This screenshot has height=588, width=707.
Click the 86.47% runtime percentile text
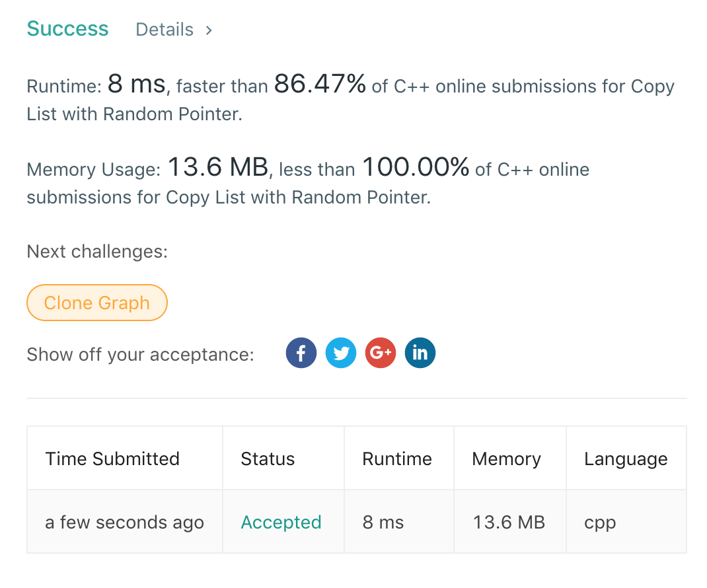coord(320,85)
